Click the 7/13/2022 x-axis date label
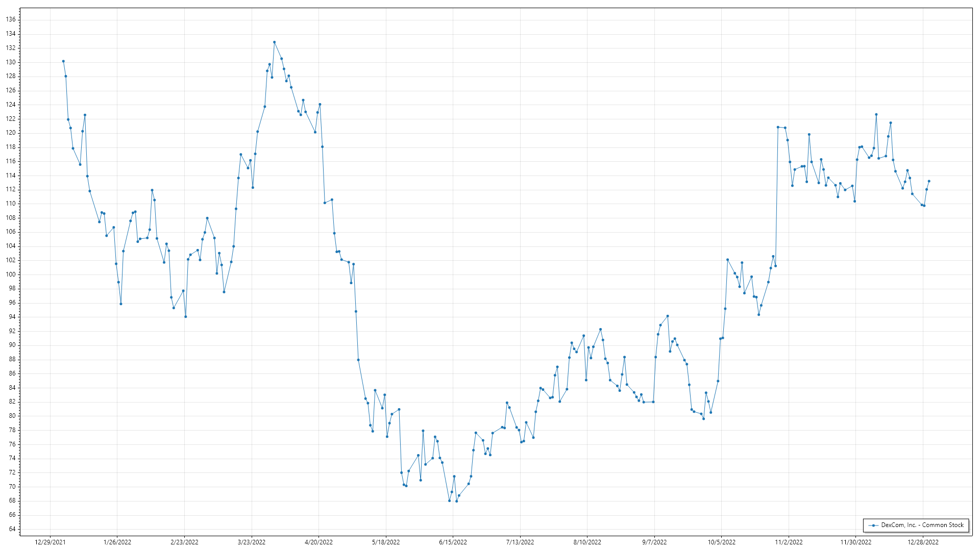The image size is (980, 551). point(520,542)
